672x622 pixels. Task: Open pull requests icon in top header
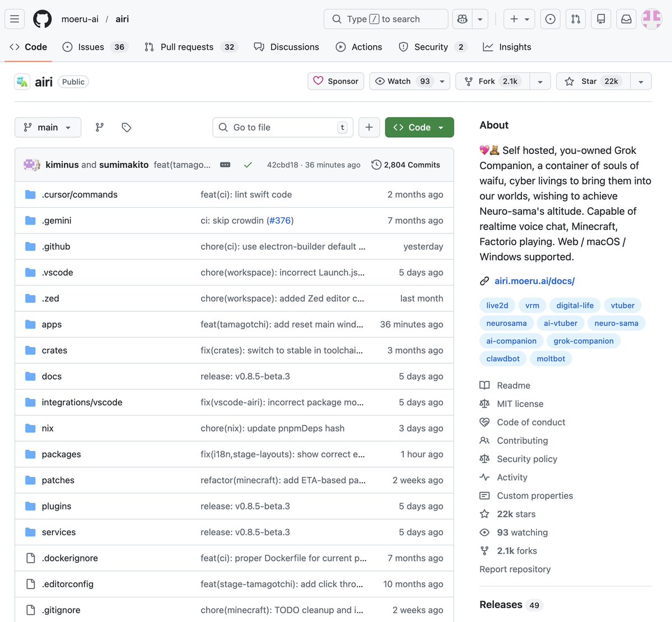576,19
